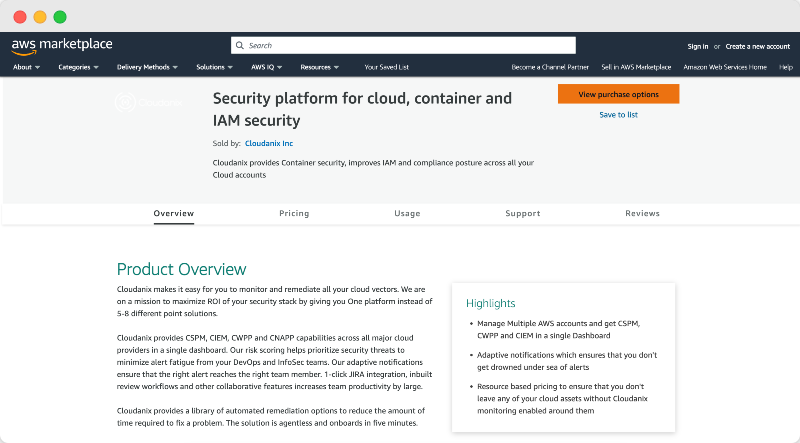Open Your Saved List
The height and width of the screenshot is (443, 800).
point(386,67)
